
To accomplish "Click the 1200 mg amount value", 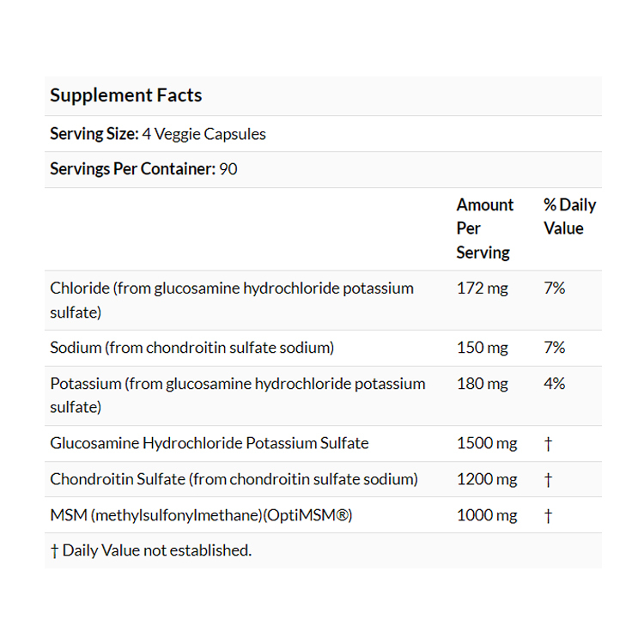I will (x=487, y=479).
